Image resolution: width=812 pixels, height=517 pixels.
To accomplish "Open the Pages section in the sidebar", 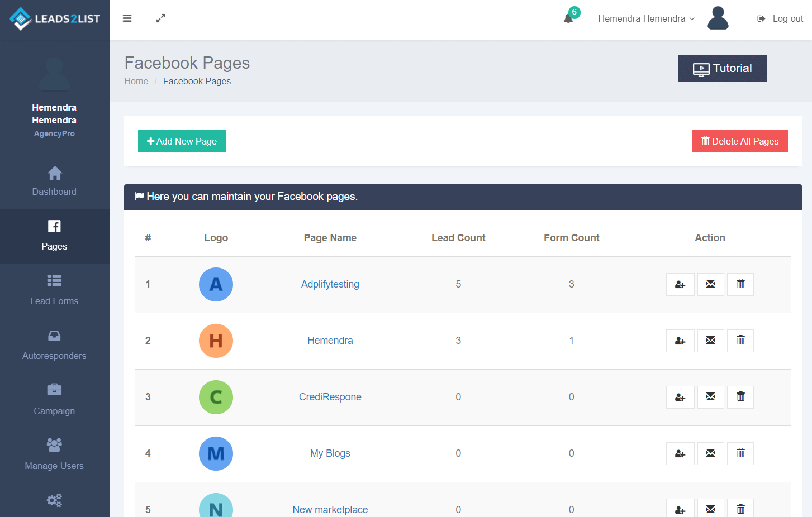I will (54, 236).
